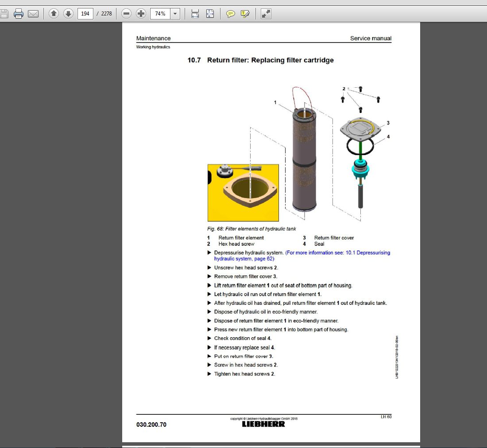The image size is (487, 448).
Task: Click the 'Maintenance' page header text
Action: (x=154, y=38)
